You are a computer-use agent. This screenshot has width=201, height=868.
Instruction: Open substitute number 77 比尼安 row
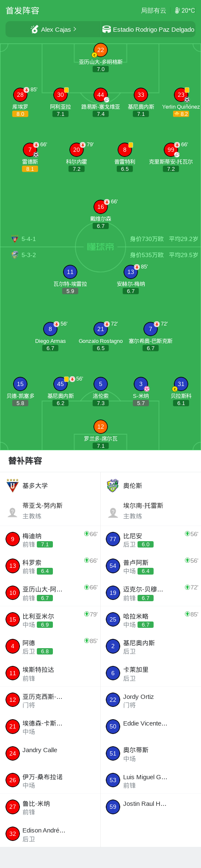click(151, 539)
